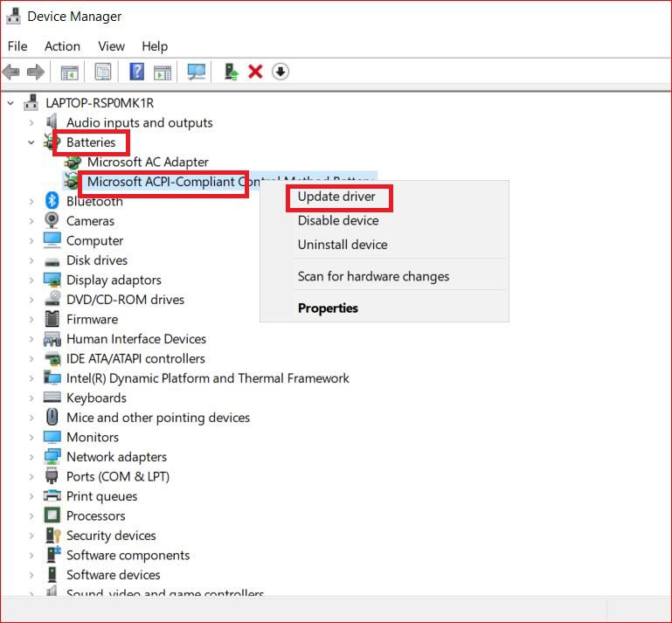The width and height of the screenshot is (672, 623).
Task: Expand the Network adapters category
Action: 31,457
